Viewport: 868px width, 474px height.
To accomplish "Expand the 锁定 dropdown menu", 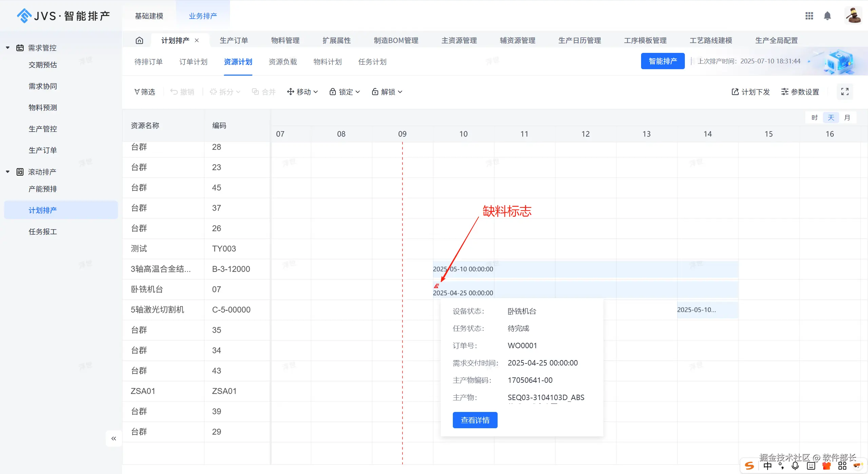I will 345,92.
